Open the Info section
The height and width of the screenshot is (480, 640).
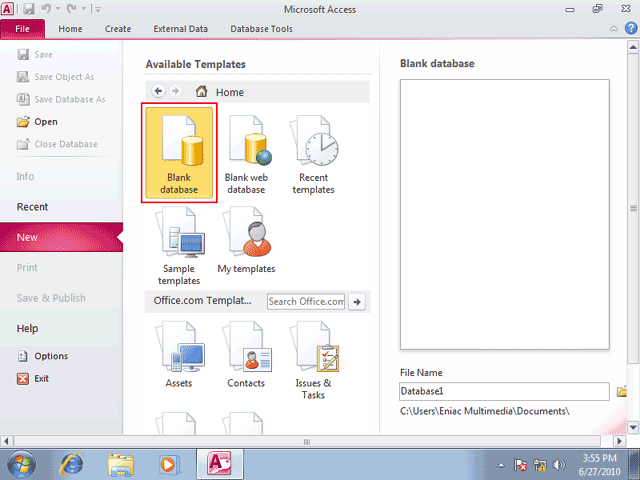pyautogui.click(x=25, y=176)
